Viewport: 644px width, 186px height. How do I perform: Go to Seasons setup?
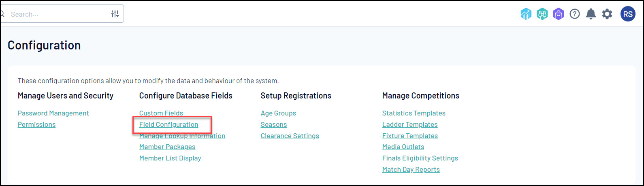[x=273, y=124]
